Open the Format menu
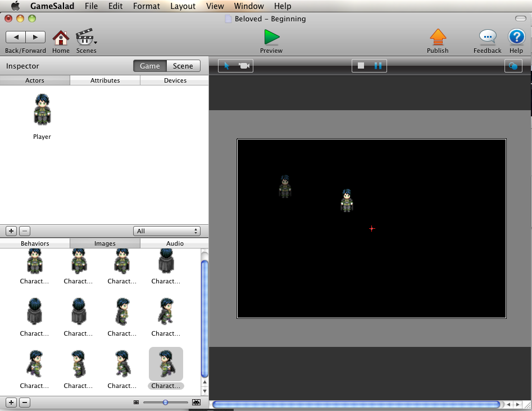532x411 pixels. click(146, 6)
